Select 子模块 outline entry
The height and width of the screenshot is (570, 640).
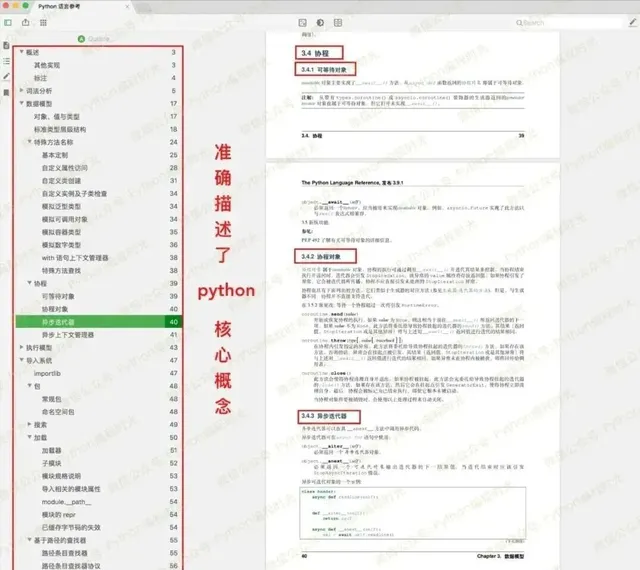pyautogui.click(x=52, y=463)
